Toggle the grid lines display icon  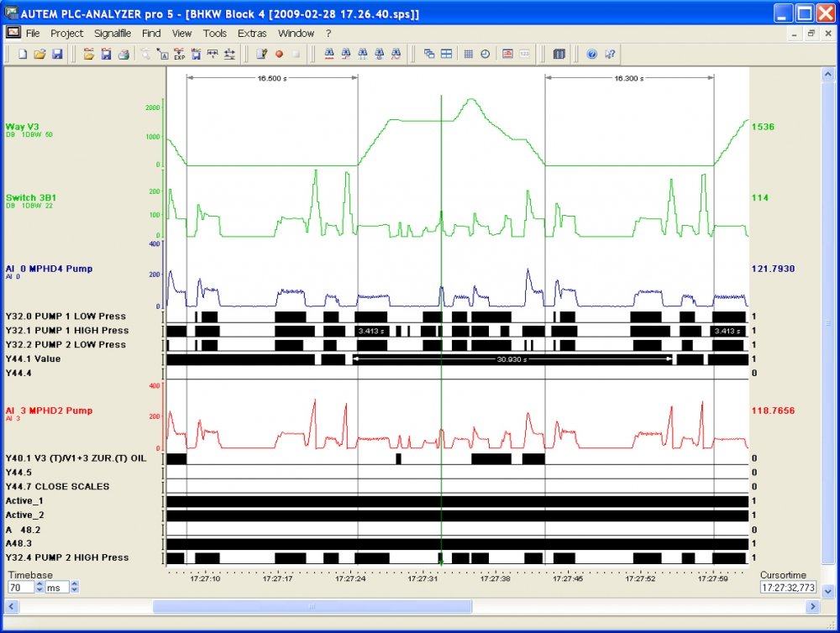pyautogui.click(x=469, y=54)
